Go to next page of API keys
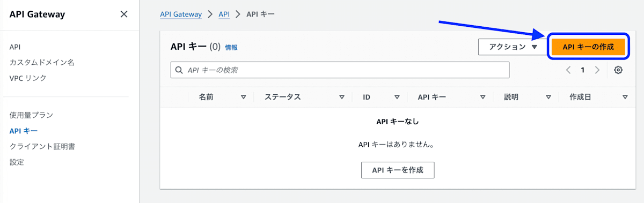This screenshot has width=644, height=203. point(597,70)
